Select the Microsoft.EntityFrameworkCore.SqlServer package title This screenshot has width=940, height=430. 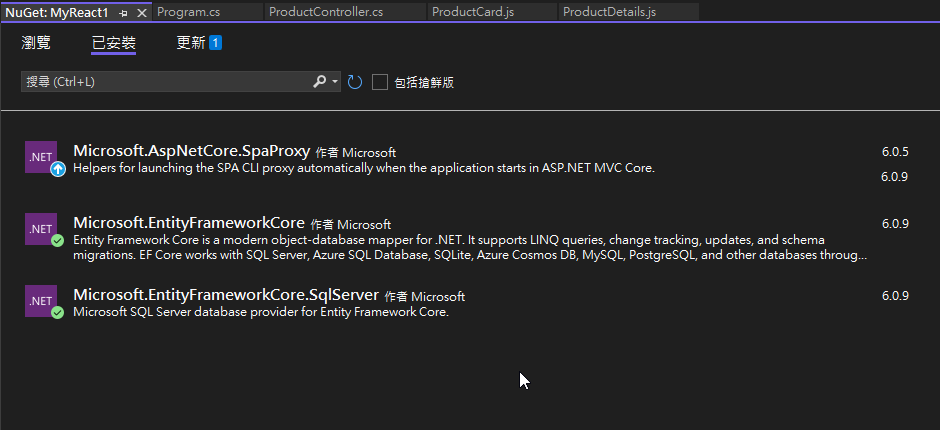(226, 295)
